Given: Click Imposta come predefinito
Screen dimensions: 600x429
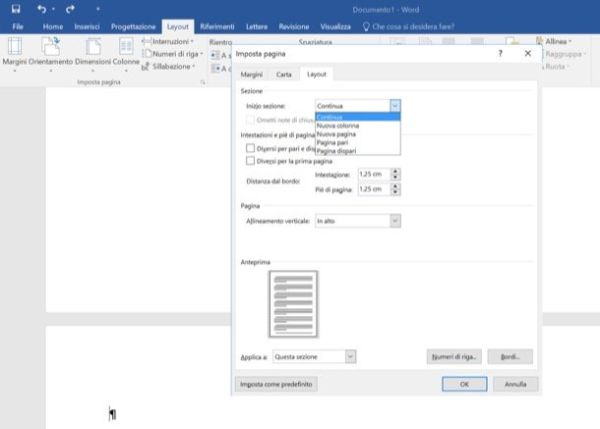Looking at the screenshot, I should click(x=276, y=384).
